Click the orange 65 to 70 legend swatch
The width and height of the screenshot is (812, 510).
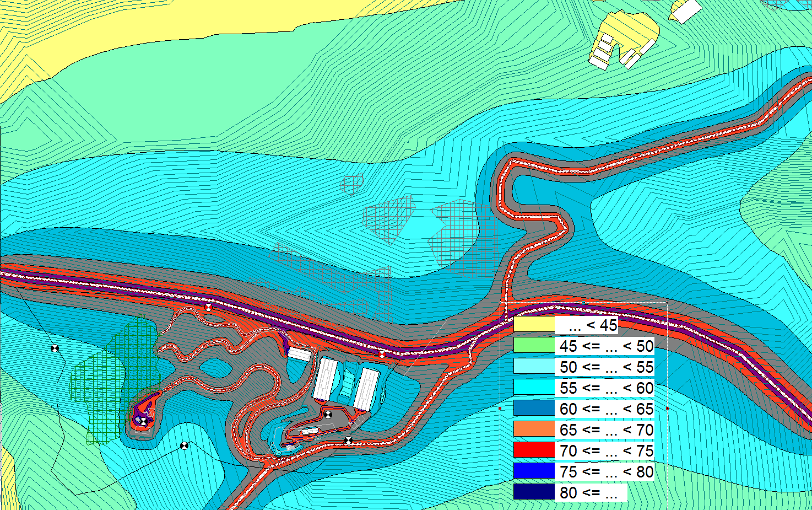pyautogui.click(x=534, y=430)
